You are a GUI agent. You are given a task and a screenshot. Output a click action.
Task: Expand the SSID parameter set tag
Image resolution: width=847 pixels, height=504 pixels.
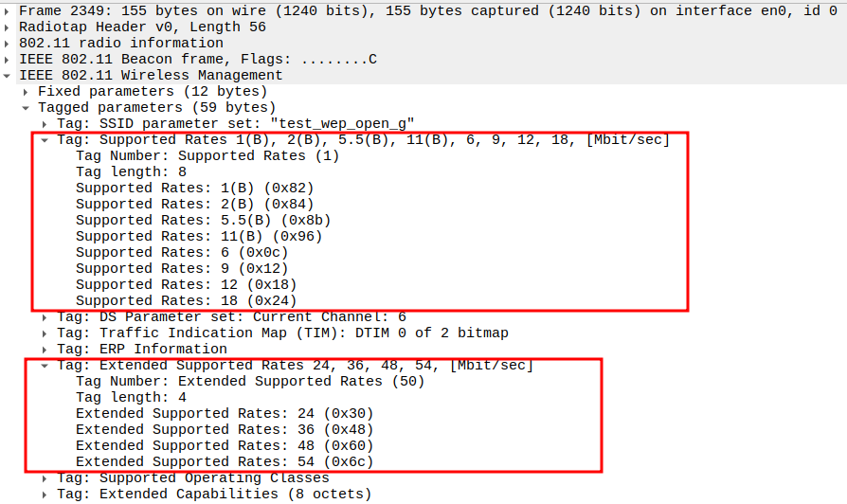(45, 123)
